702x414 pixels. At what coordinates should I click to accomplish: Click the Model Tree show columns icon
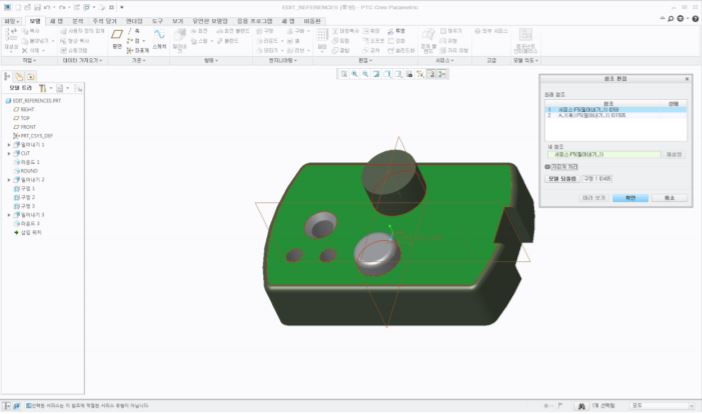(60, 88)
